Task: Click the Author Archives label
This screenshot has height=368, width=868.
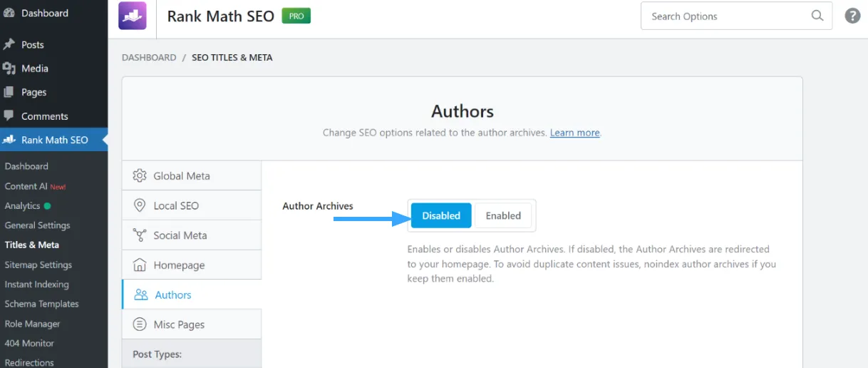Action: [318, 206]
